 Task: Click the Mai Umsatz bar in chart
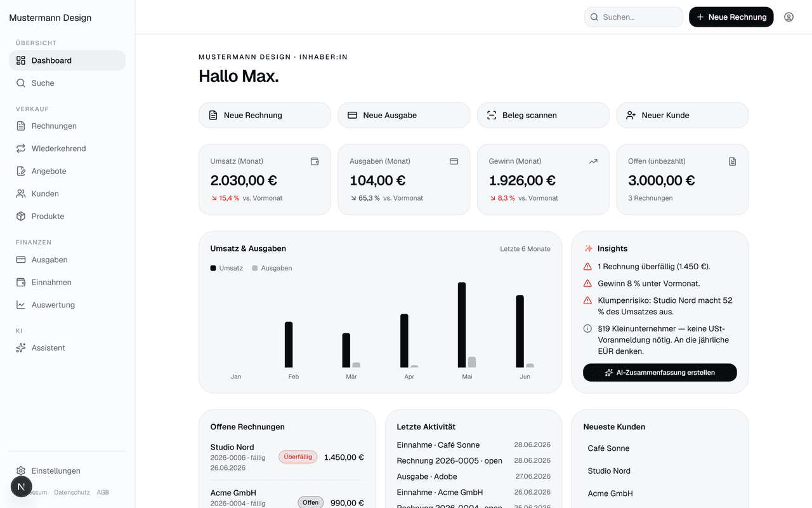462,325
